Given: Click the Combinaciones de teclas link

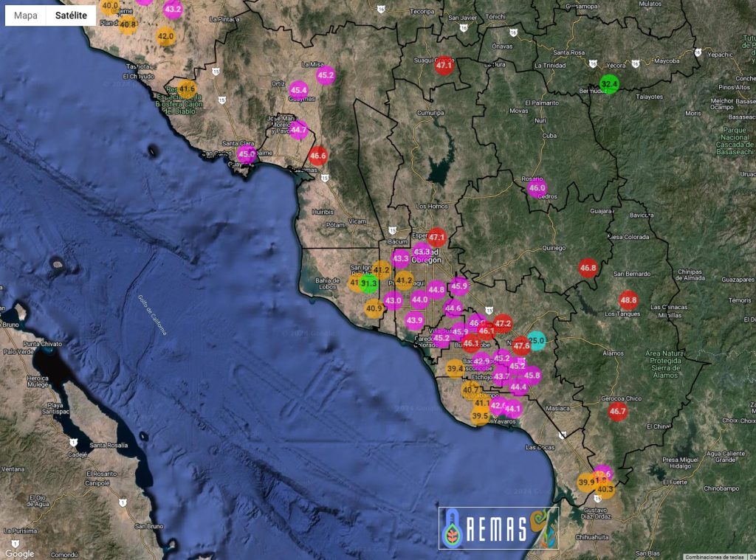Looking at the screenshot, I should (714, 557).
